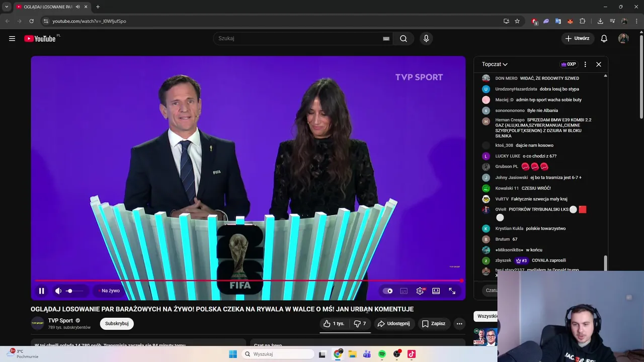This screenshot has width=644, height=362.
Task: Open the chat options three-dot menu
Action: (585, 64)
